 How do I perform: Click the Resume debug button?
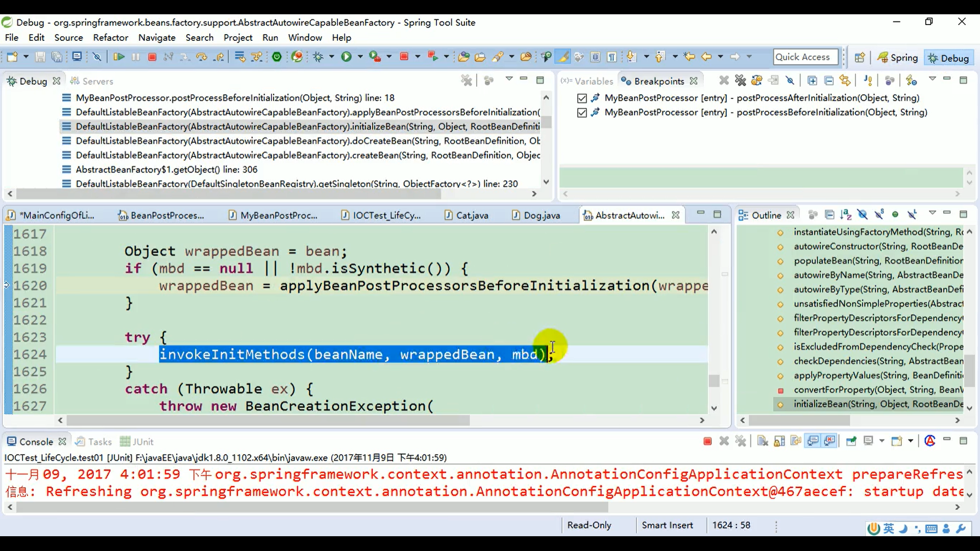coord(118,57)
